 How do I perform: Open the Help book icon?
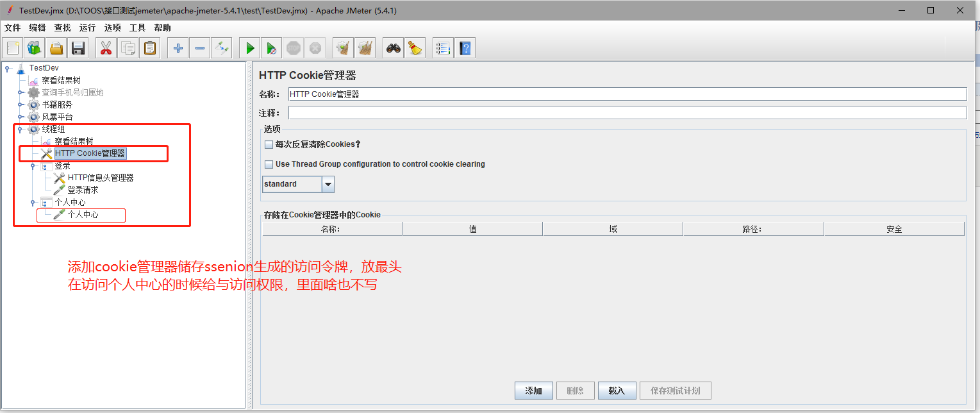pos(465,47)
